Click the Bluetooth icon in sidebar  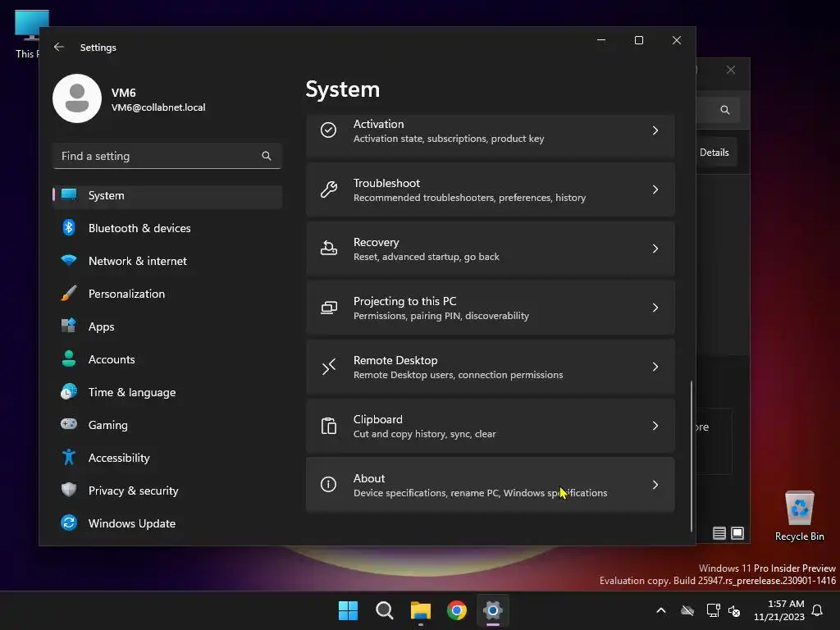[69, 228]
